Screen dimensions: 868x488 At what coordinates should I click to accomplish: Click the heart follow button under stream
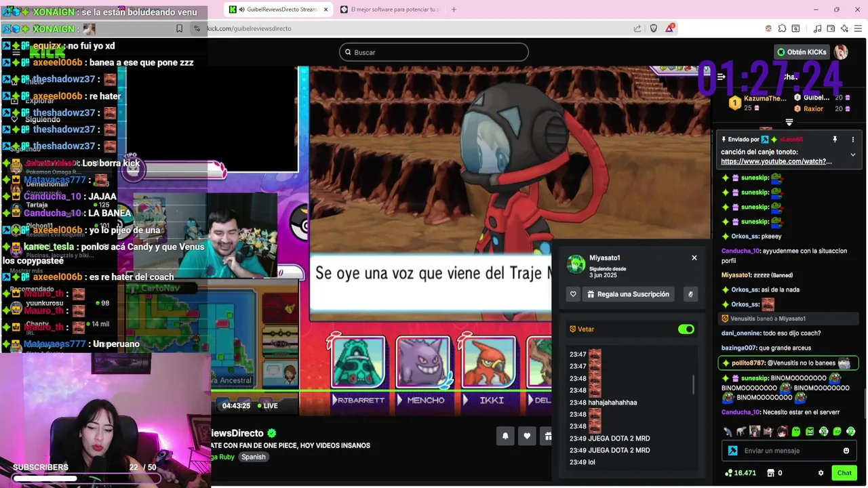(x=527, y=436)
